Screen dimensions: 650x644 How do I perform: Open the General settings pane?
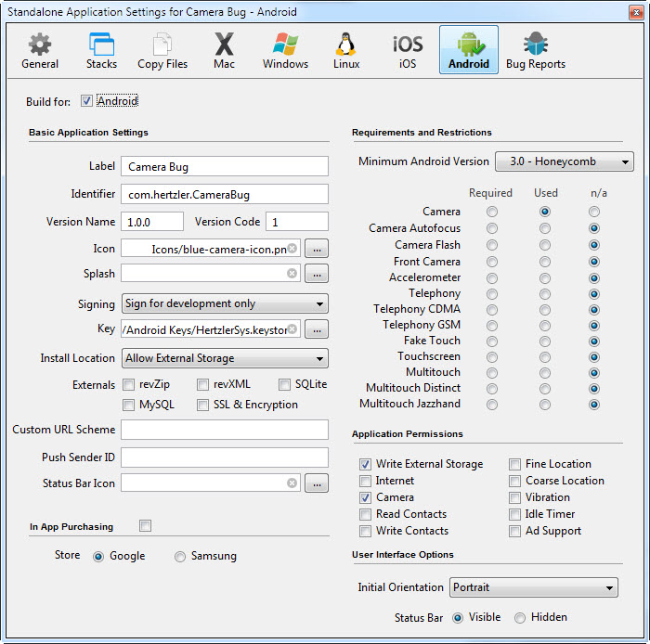(40, 50)
